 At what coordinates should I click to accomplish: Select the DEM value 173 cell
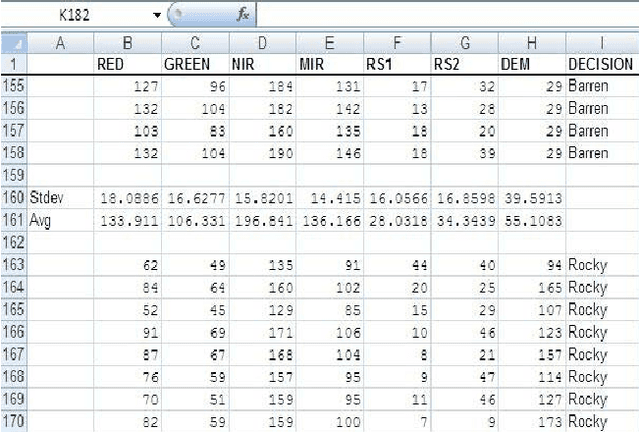tap(532, 422)
